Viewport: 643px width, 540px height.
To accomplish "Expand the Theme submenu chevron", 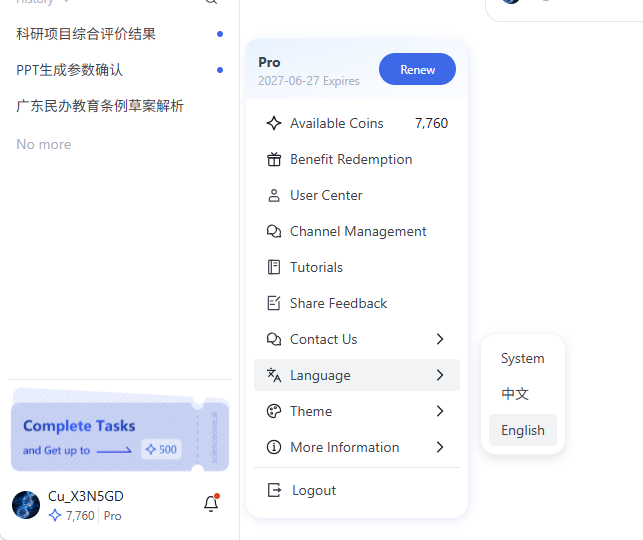I will (440, 411).
